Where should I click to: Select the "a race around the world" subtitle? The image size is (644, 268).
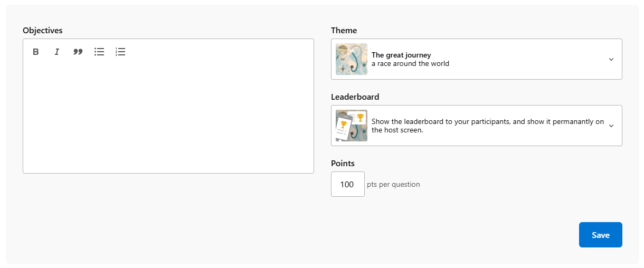pyautogui.click(x=410, y=64)
